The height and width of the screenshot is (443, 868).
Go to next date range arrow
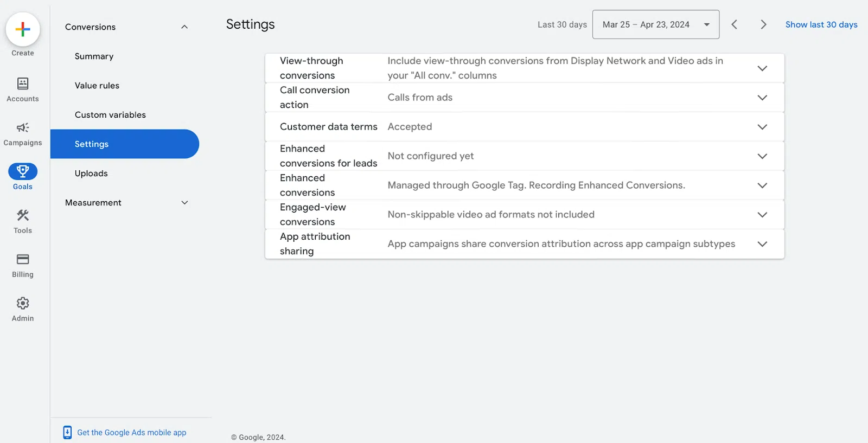[763, 24]
